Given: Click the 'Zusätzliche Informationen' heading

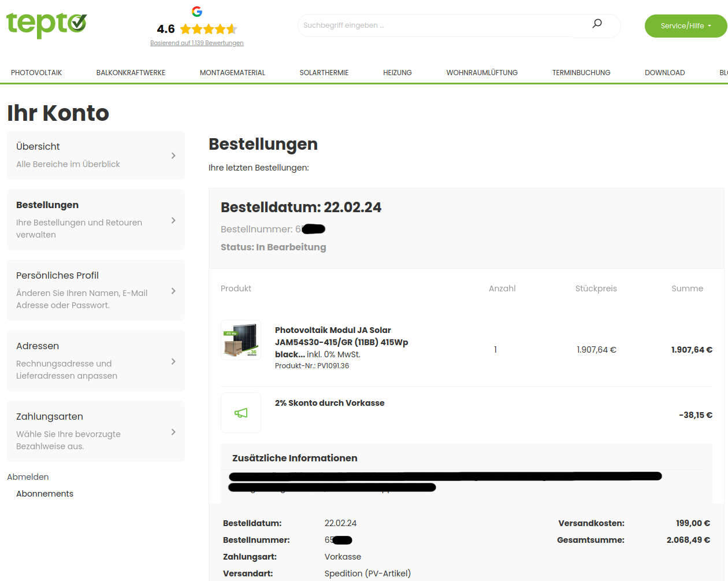Looking at the screenshot, I should coord(295,458).
